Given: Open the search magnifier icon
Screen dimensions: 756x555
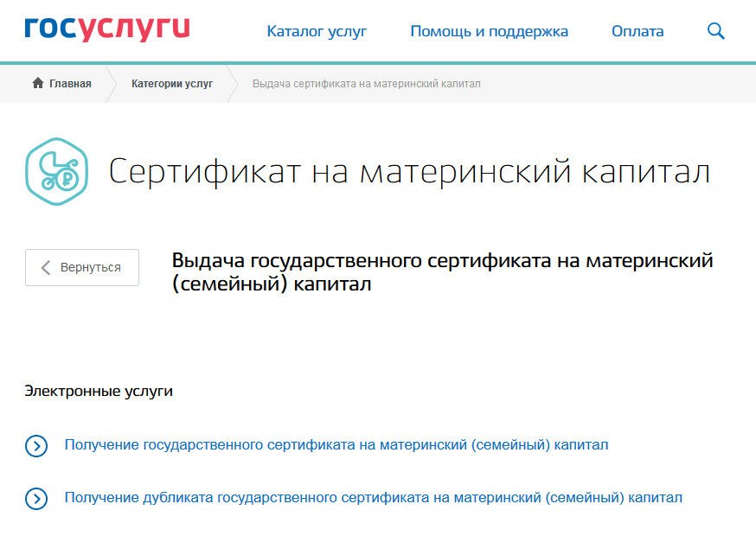Looking at the screenshot, I should (715, 30).
